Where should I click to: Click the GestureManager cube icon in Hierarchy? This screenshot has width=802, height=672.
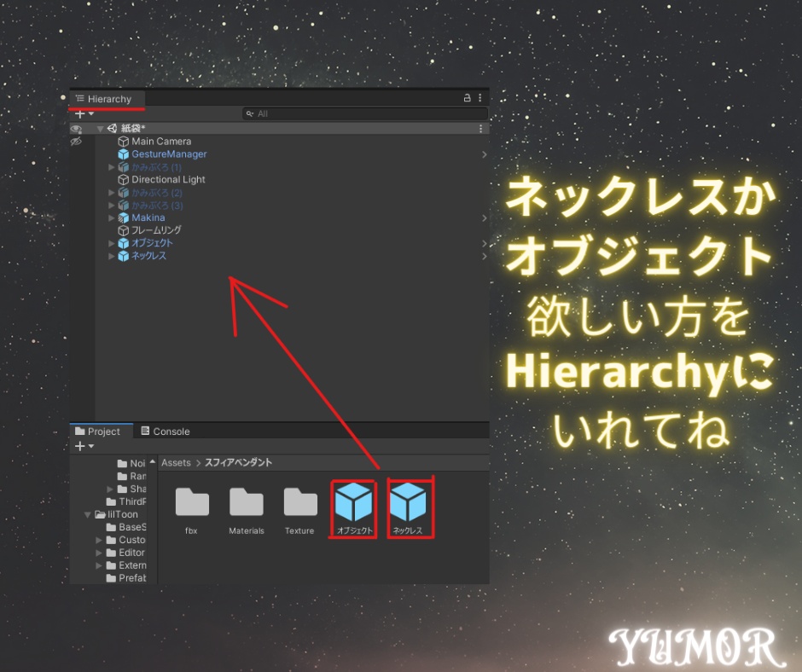(124, 154)
